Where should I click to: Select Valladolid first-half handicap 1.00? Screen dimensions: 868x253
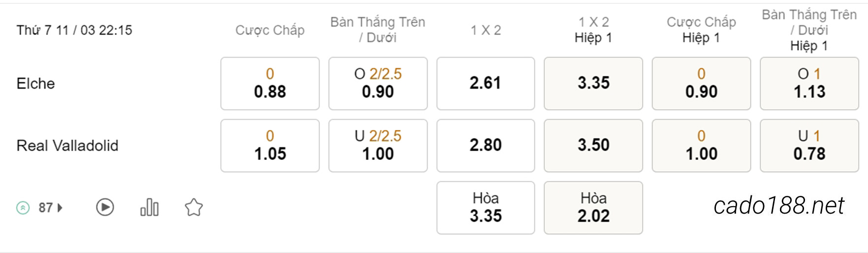coord(702,145)
